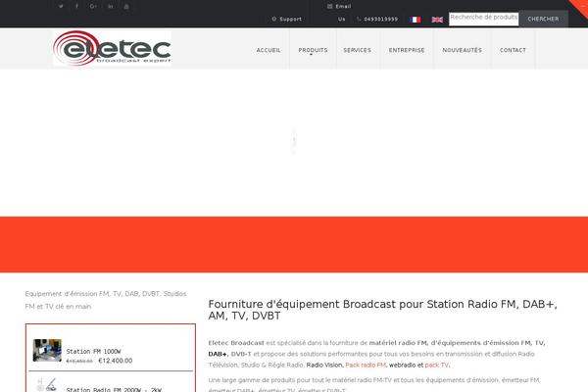Open the Station FM 1000W product title
588x392 pixels.
(x=93, y=352)
